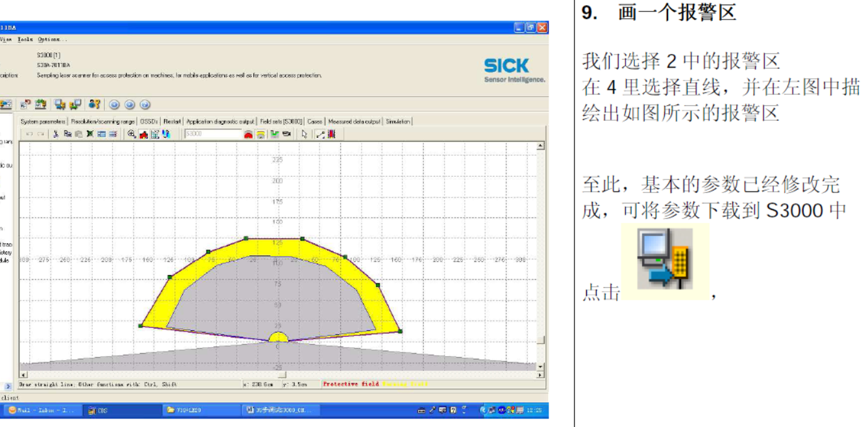Click the vertical scrollbar down arrow
The image size is (868, 427).
(541, 367)
